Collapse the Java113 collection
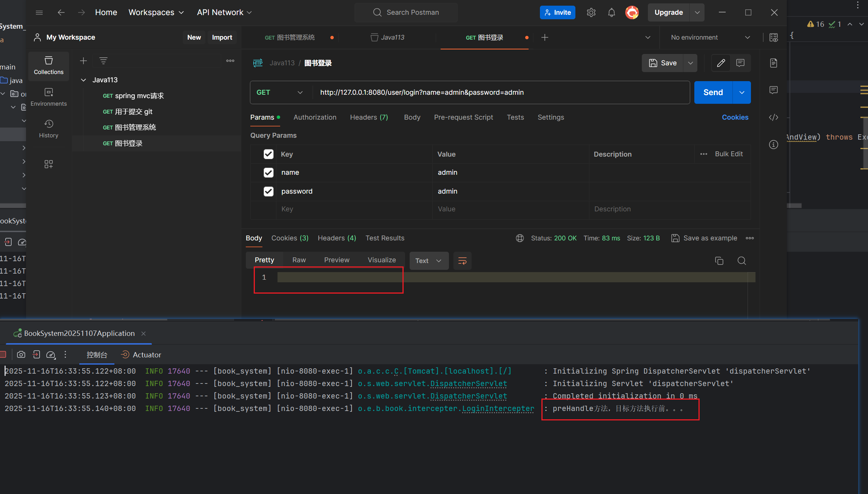This screenshot has width=868, height=494. pyautogui.click(x=83, y=80)
